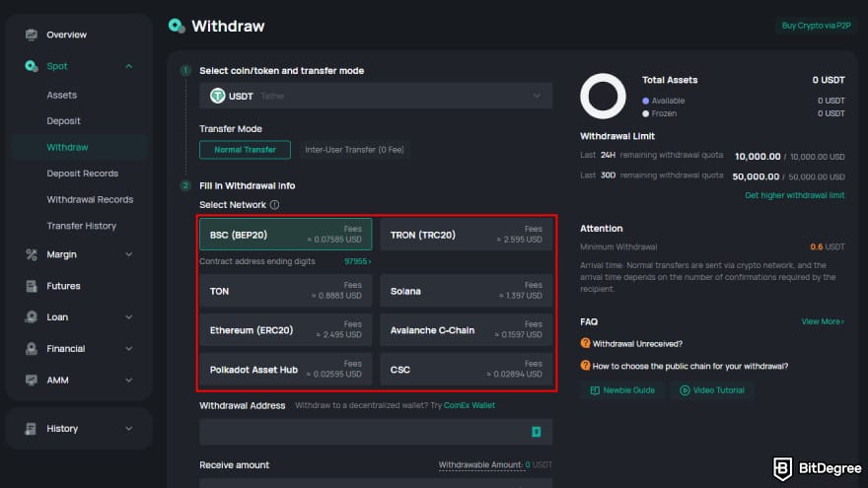Viewport: 868px width, 488px height.
Task: Click the Overview sidebar icon
Action: click(31, 35)
